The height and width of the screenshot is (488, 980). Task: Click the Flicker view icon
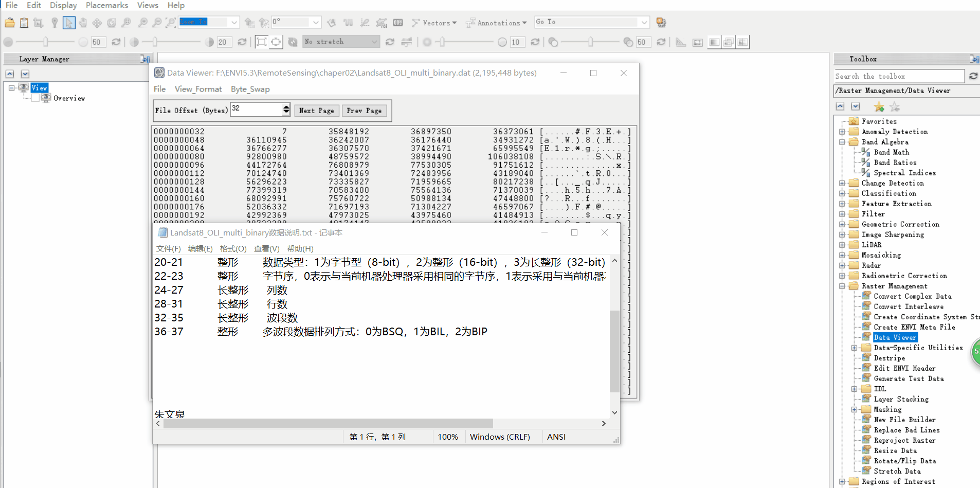pyautogui.click(x=729, y=42)
